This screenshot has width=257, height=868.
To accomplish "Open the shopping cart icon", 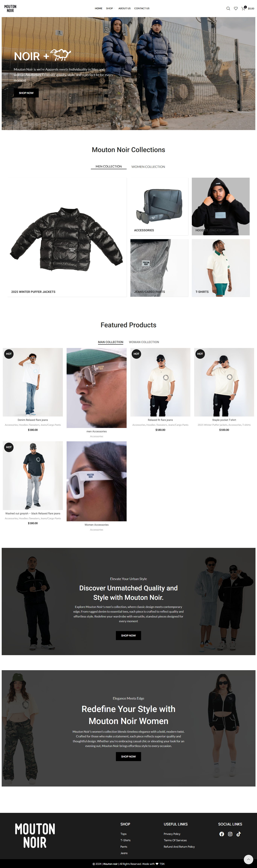I will [243, 8].
